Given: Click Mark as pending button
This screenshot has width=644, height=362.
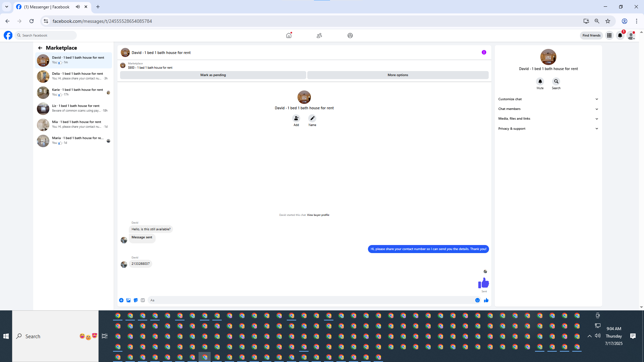Looking at the screenshot, I should pos(213,75).
